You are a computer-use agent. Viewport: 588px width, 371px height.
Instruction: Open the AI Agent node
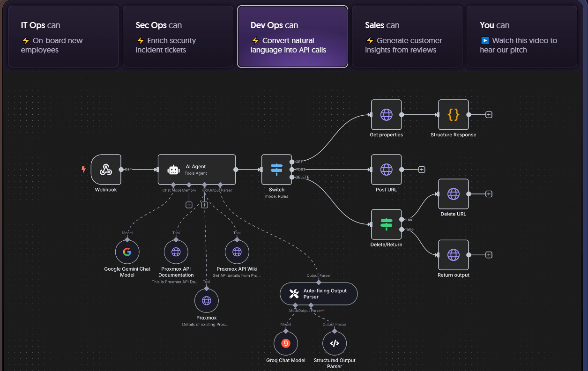pyautogui.click(x=197, y=170)
